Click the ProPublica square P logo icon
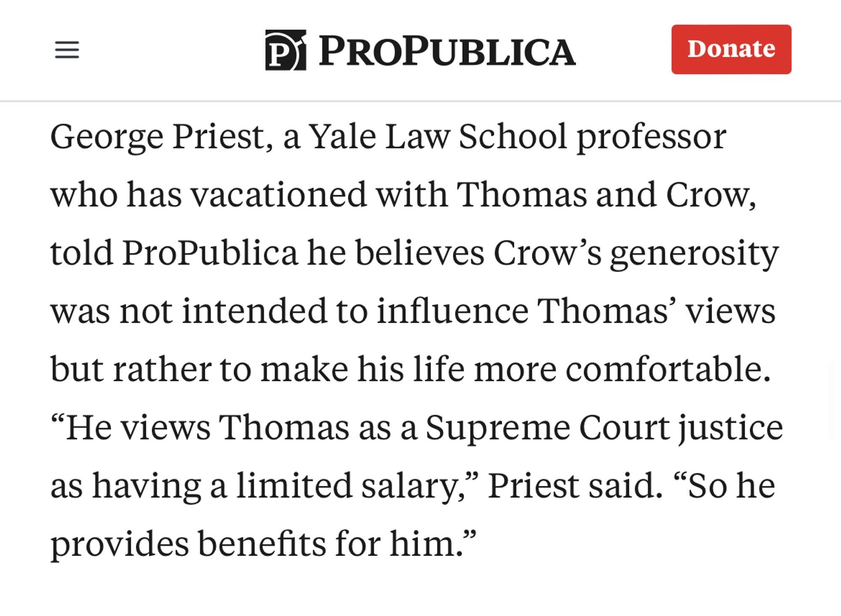 pos(286,50)
